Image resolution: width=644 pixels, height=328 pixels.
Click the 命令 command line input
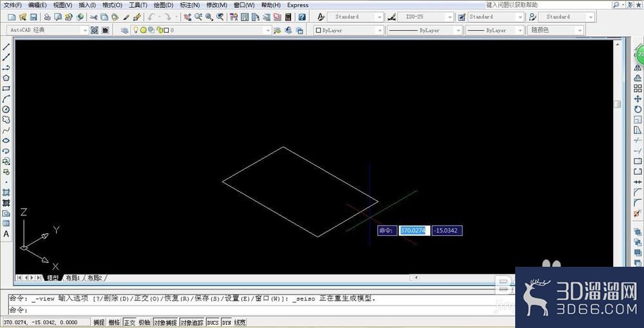point(263,310)
